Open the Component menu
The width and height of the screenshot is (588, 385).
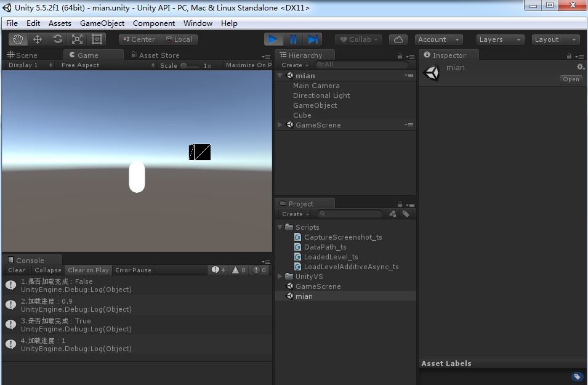click(154, 23)
